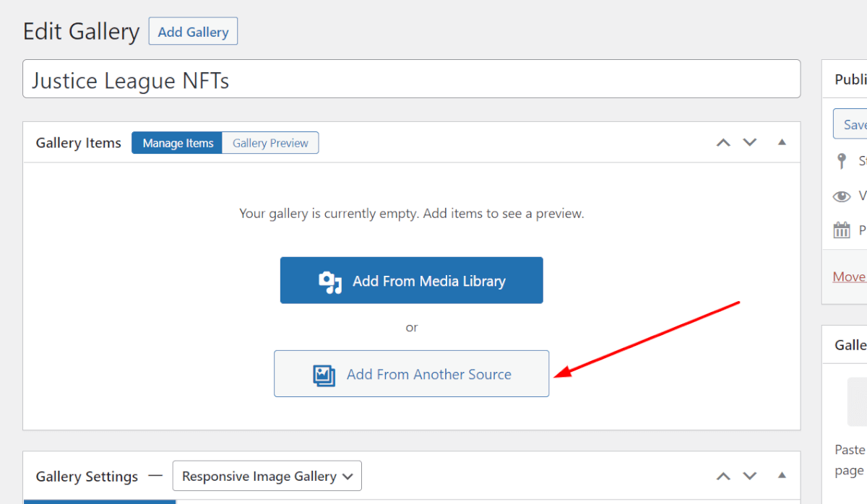
Task: Click the visibility eye icon
Action: 842,196
